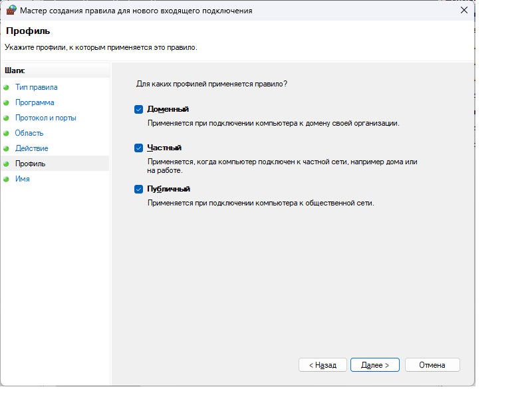Jump to the Действие step label
Screen dimensions: 532x399
coord(31,148)
